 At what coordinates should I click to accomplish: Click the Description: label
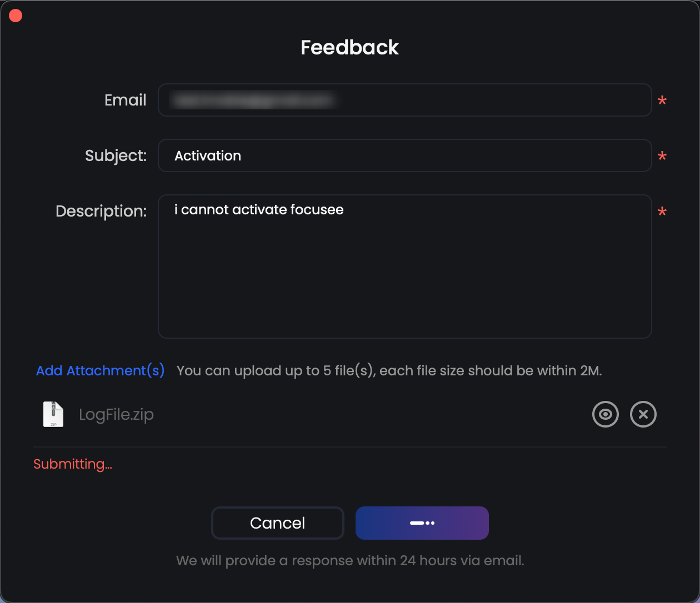click(x=101, y=211)
